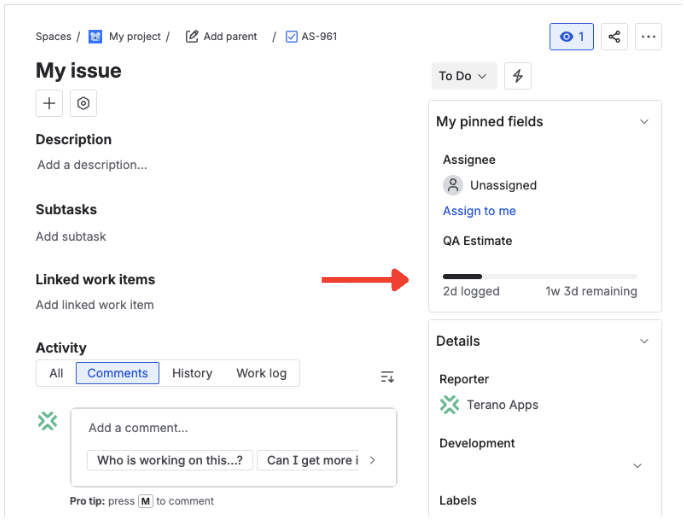Click Add subtask
Image resolution: width=684 pixels, height=530 pixels.
[x=71, y=237]
